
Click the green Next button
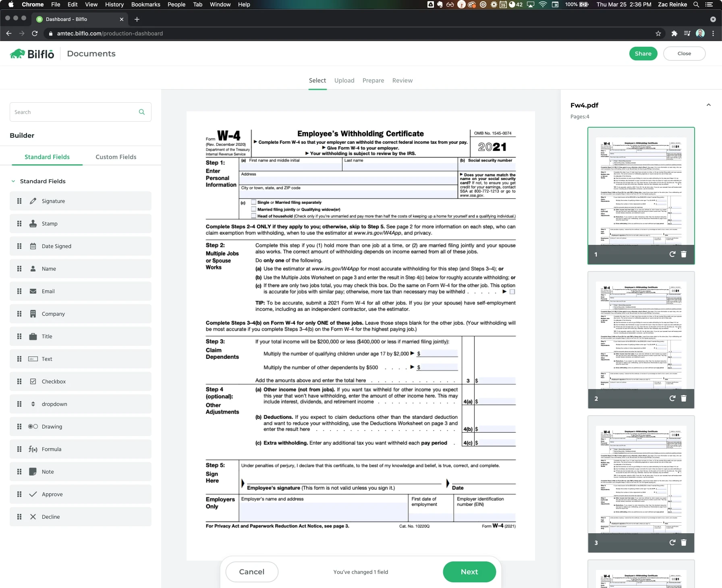(x=469, y=572)
